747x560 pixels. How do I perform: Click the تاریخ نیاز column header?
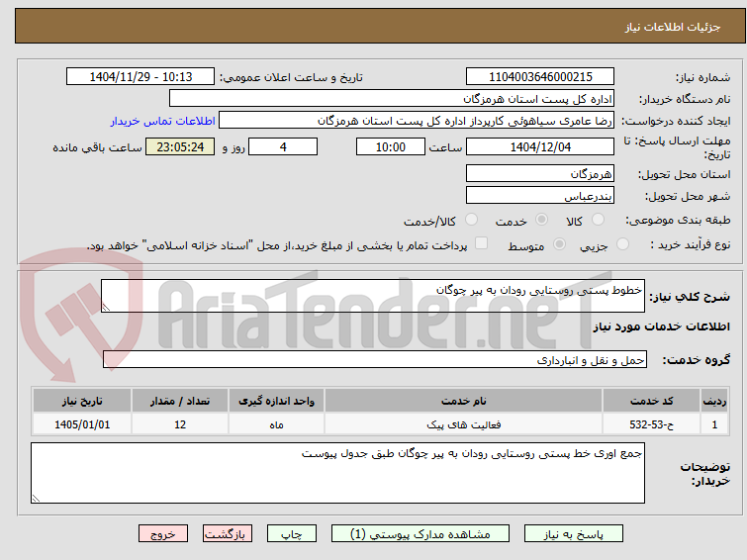coord(82,401)
